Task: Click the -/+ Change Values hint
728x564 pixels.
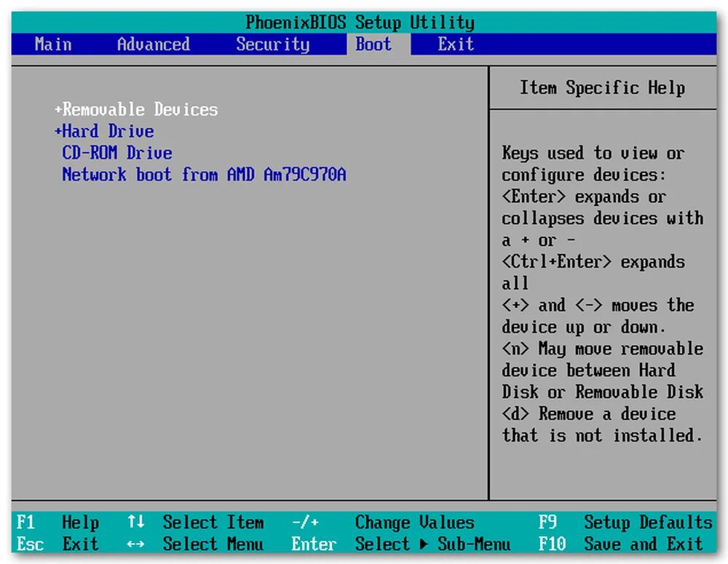Action: click(x=383, y=523)
